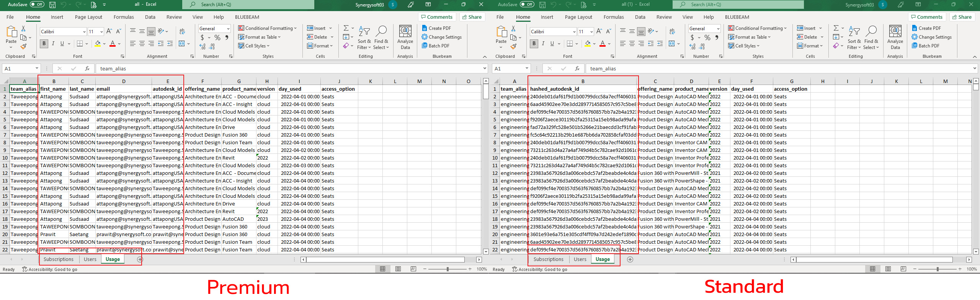
Task: Click Format Painter brush in left window
Action: tap(24, 47)
